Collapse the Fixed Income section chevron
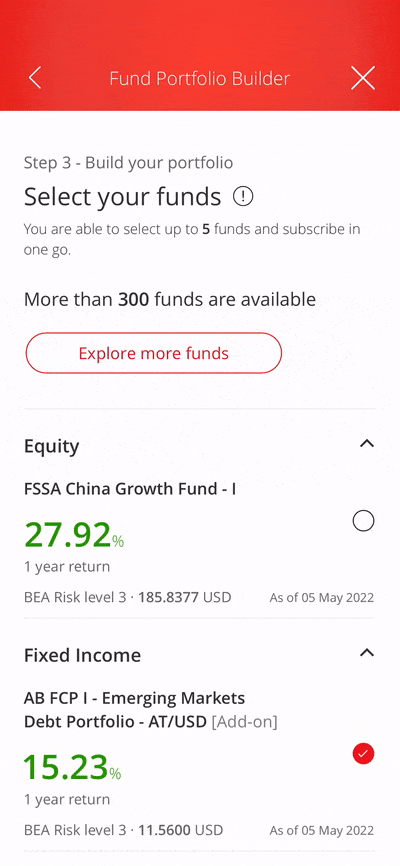Image resolution: width=400 pixels, height=866 pixels. coord(367,653)
